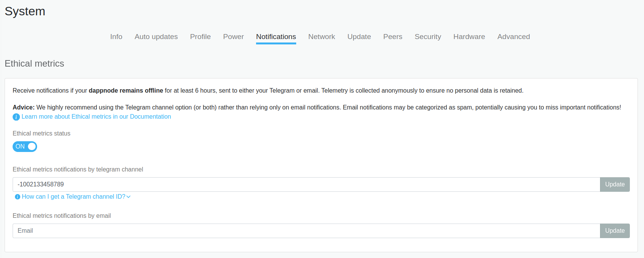Switch to the Auto updates tab
This screenshot has height=258, width=644.
point(156,37)
